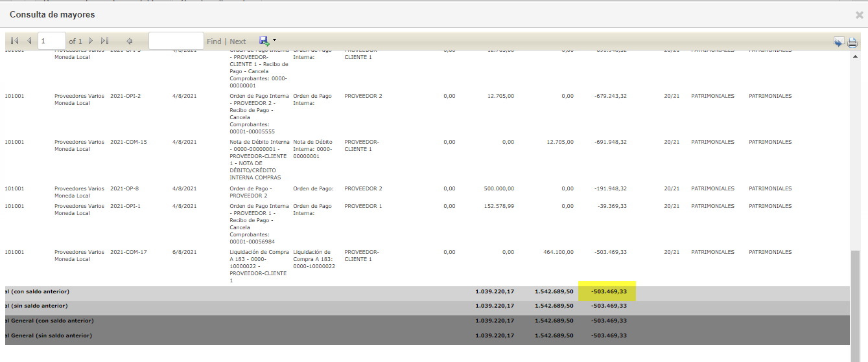The height and width of the screenshot is (362, 868).
Task: Select voucher 2021-COM-15
Action: pyautogui.click(x=128, y=142)
